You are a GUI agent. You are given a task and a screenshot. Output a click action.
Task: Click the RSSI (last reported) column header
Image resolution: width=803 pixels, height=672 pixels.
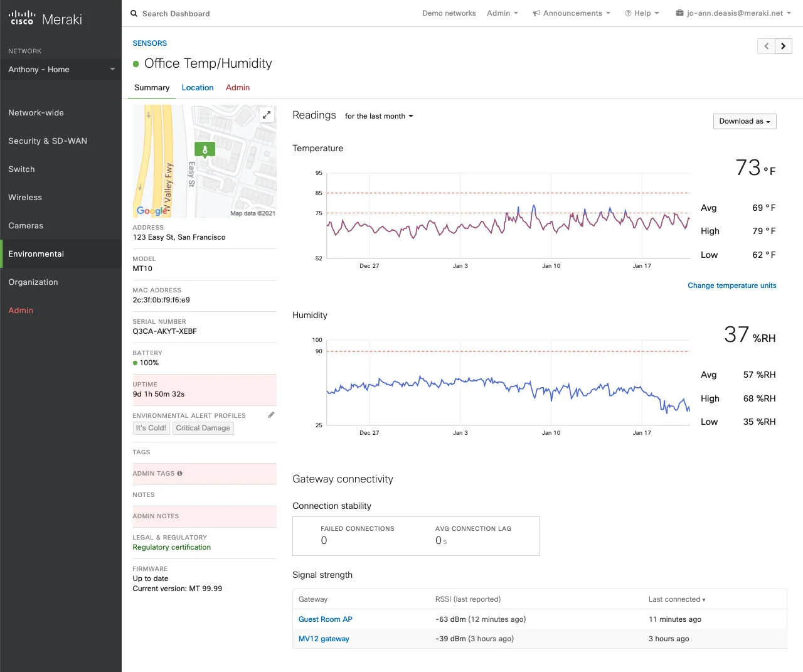click(x=468, y=599)
